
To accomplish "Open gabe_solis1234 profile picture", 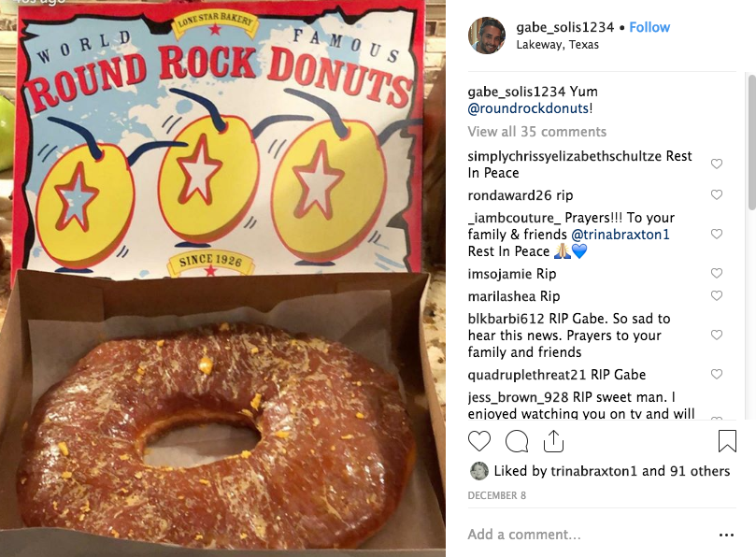I will (487, 36).
